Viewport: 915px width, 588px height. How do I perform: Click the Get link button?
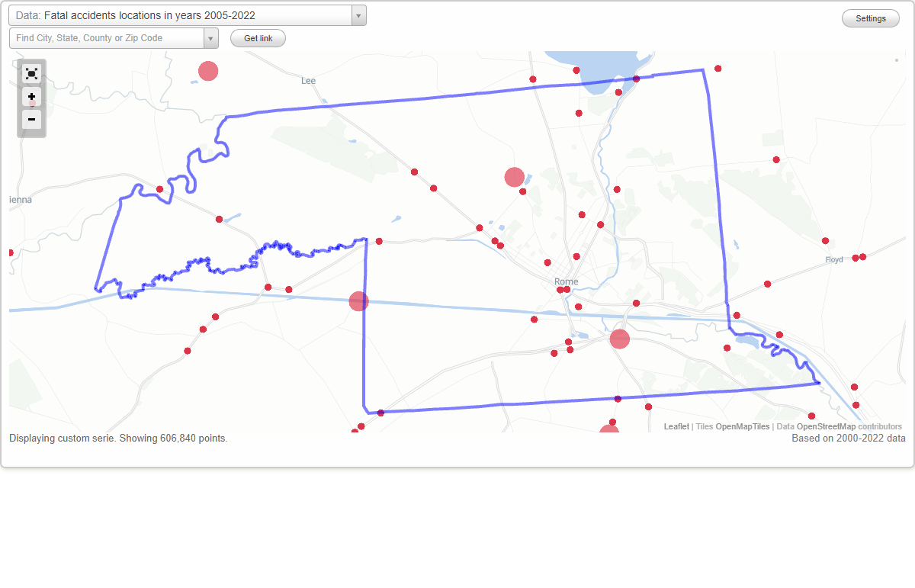pyautogui.click(x=257, y=37)
